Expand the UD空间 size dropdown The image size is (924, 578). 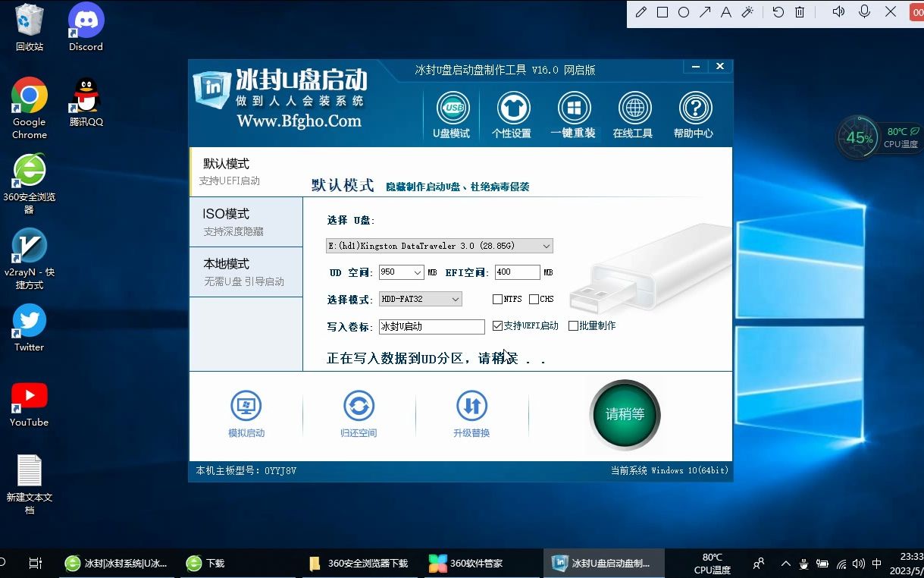[x=419, y=272]
